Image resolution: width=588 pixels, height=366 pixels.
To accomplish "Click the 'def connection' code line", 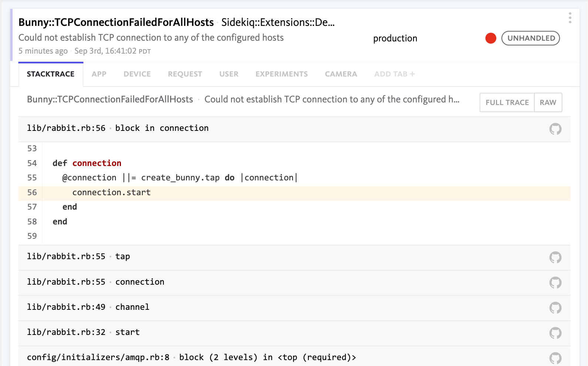I will tap(87, 163).
